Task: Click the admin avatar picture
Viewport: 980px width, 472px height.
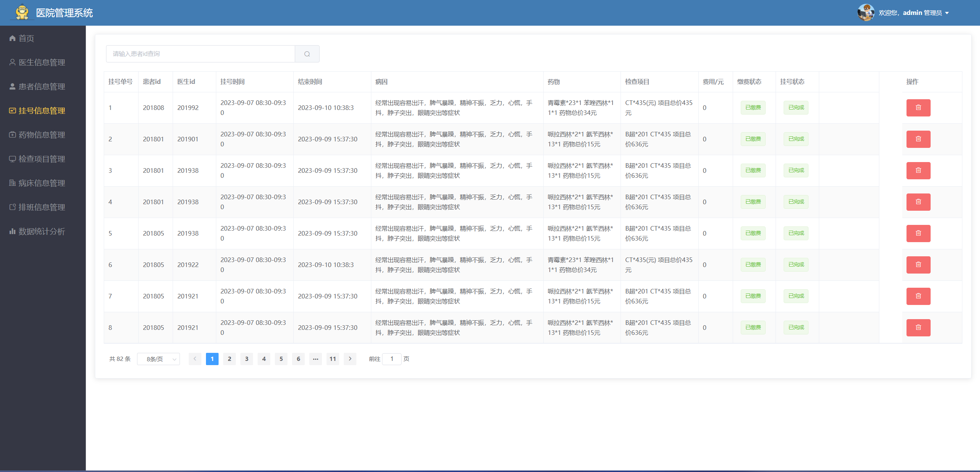Action: pos(866,13)
